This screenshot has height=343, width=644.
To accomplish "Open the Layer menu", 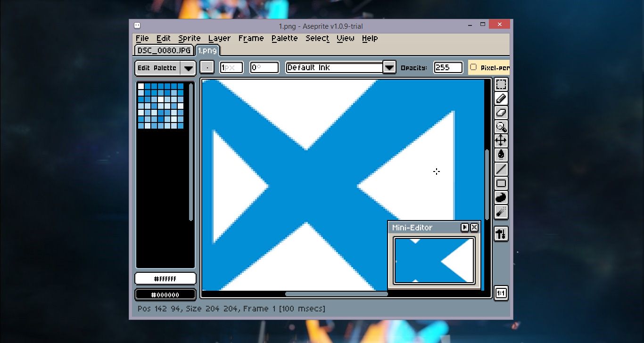I will click(x=219, y=38).
